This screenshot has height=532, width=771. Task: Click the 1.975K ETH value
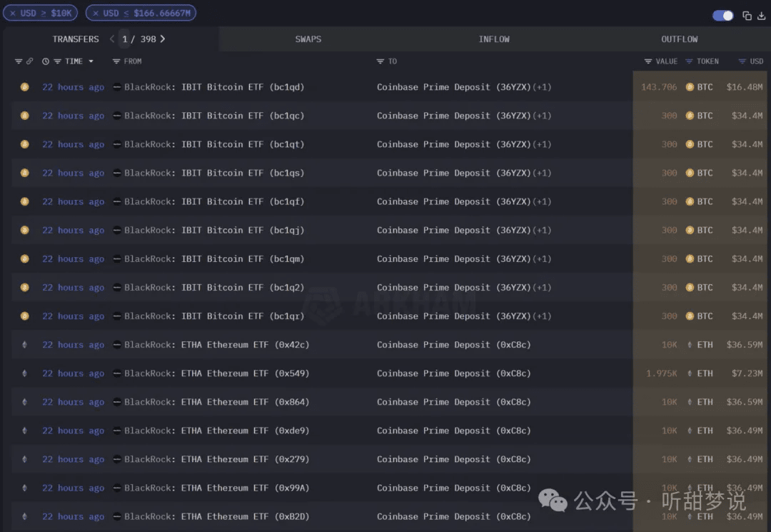pos(661,373)
